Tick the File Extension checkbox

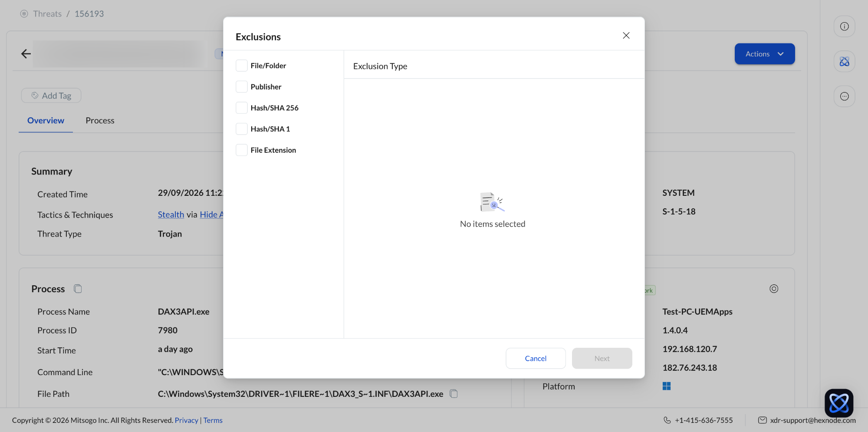click(242, 150)
